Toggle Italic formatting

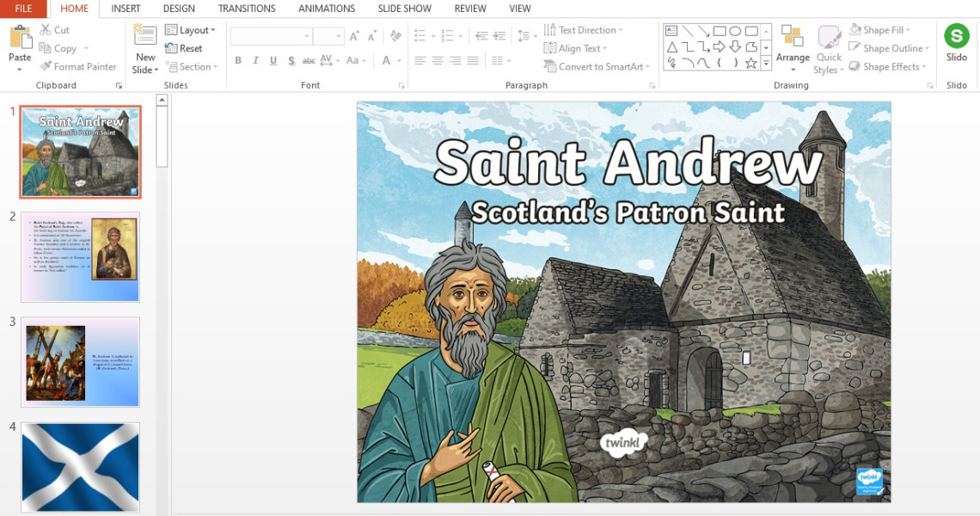[x=255, y=61]
